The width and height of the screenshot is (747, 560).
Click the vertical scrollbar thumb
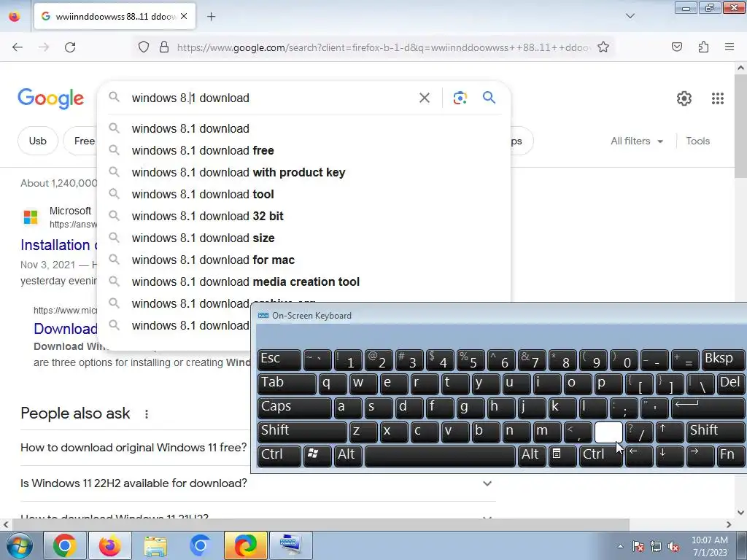tap(740, 126)
